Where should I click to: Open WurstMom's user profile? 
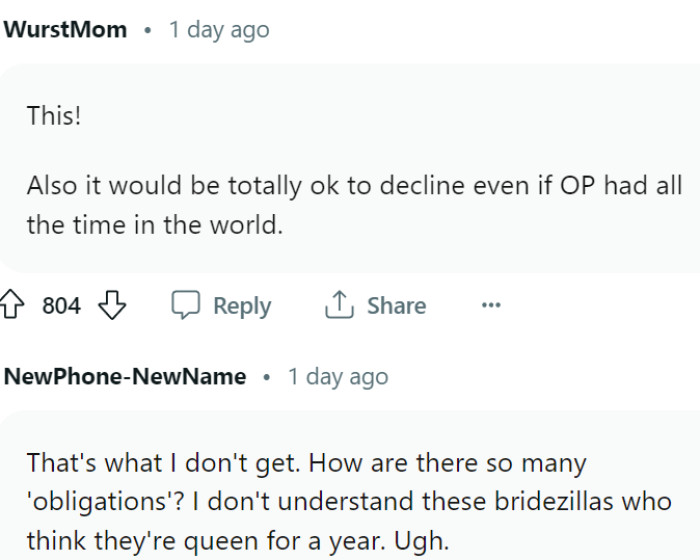click(65, 30)
